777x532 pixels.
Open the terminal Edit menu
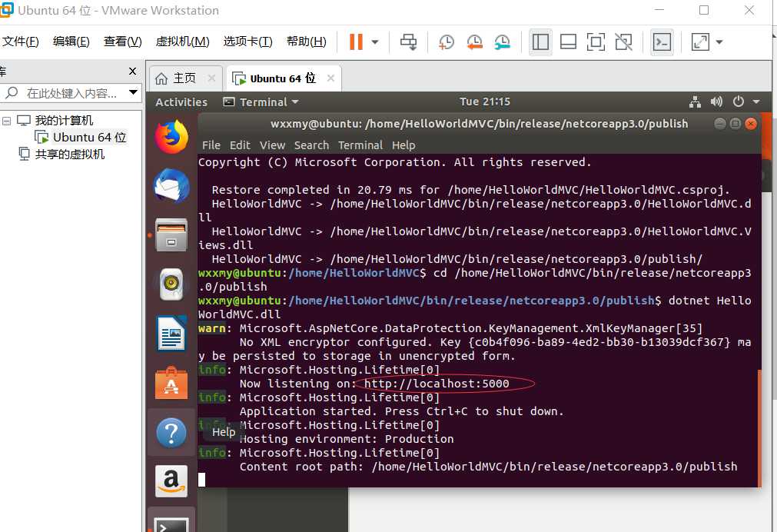(x=240, y=145)
